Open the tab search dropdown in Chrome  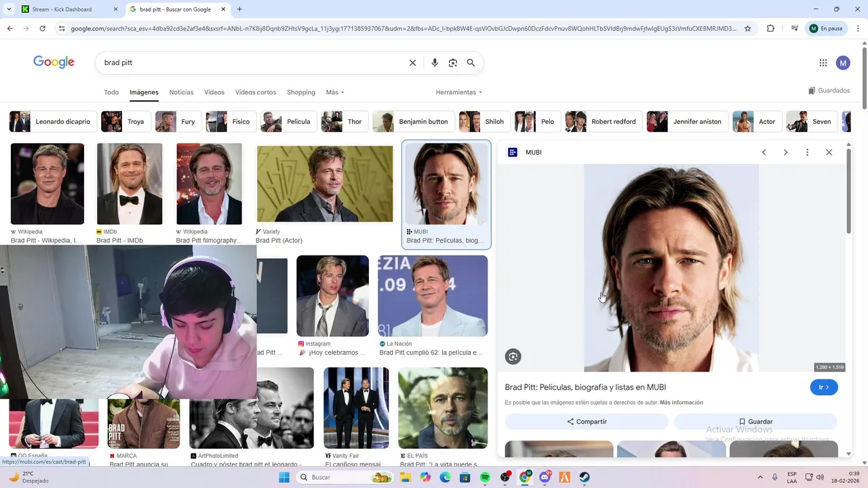[x=9, y=9]
